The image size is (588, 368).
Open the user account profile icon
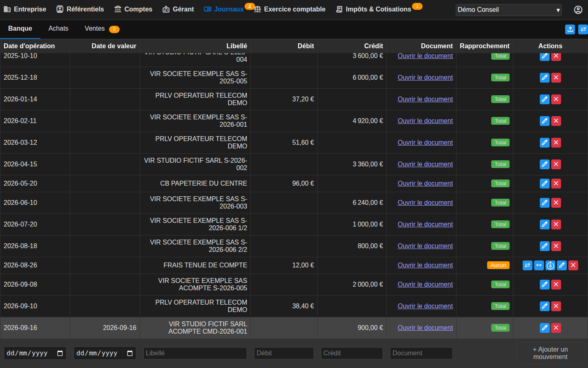pos(578,9)
